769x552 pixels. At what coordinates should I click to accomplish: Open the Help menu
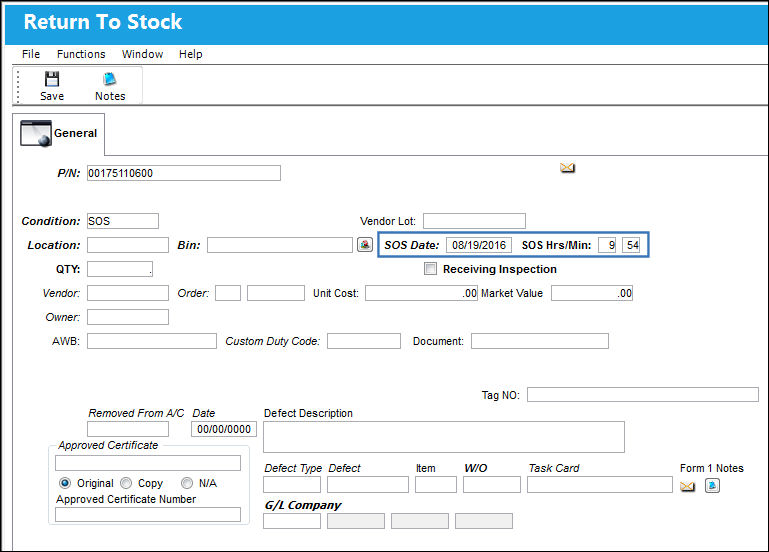click(190, 54)
